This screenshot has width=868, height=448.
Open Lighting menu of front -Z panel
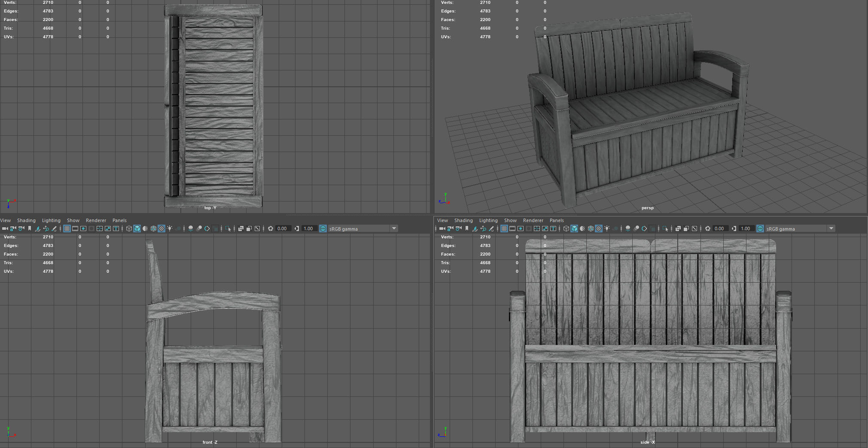click(51, 220)
